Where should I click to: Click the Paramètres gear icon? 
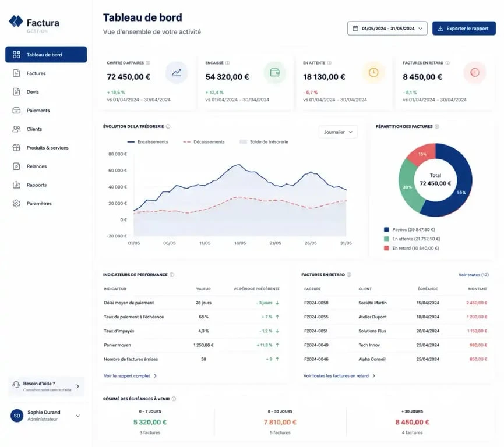point(16,204)
